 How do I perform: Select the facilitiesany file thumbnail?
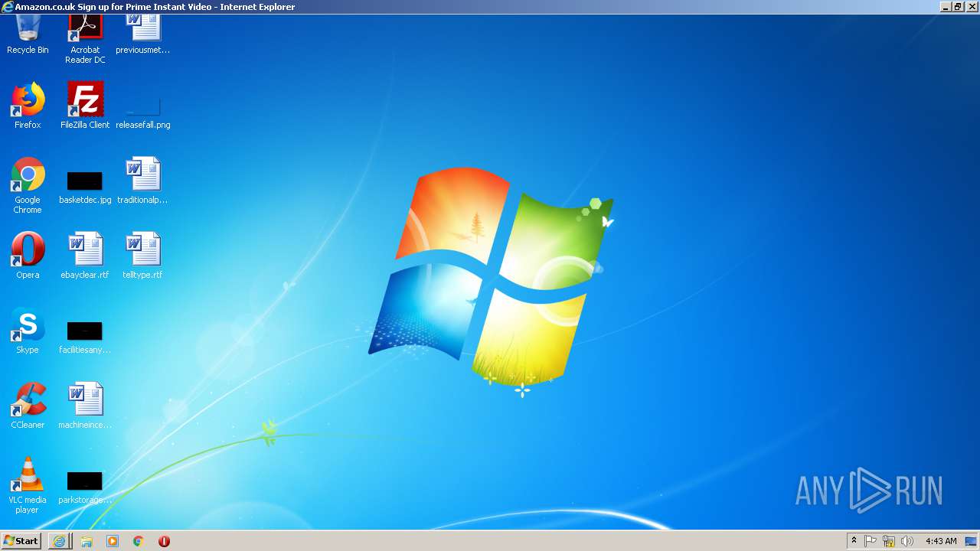[x=85, y=338]
